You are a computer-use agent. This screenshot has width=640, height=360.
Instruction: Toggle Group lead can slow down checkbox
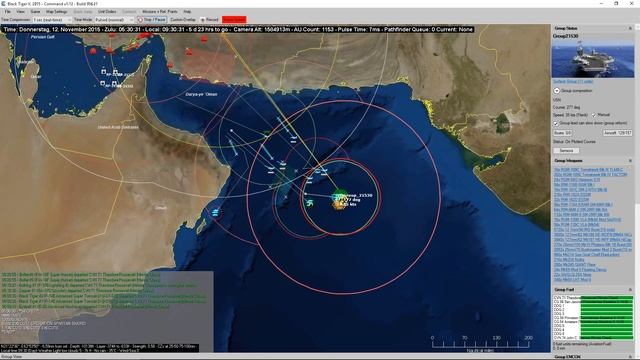556,123
